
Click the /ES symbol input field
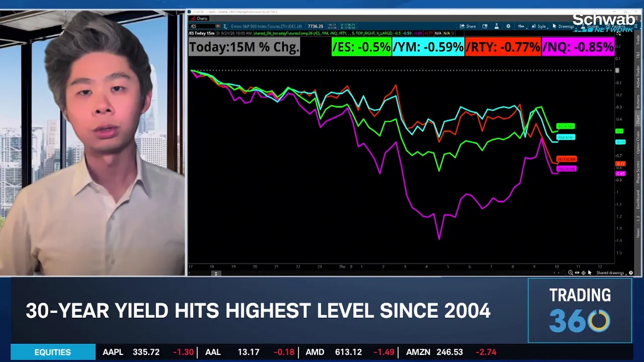pos(202,26)
